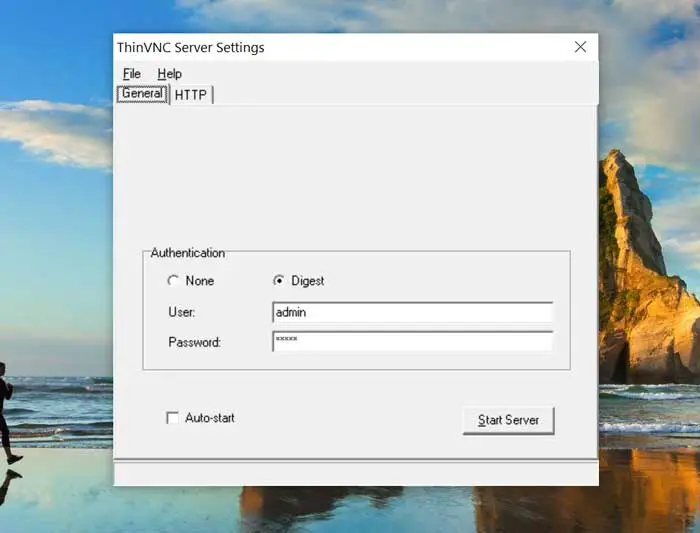Click the Password input field

[x=412, y=341]
